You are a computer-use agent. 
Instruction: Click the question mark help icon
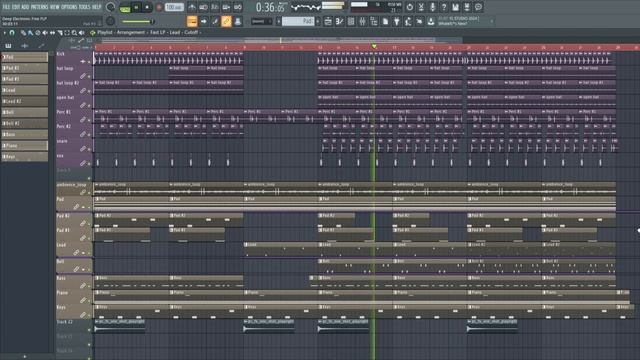[444, 7]
